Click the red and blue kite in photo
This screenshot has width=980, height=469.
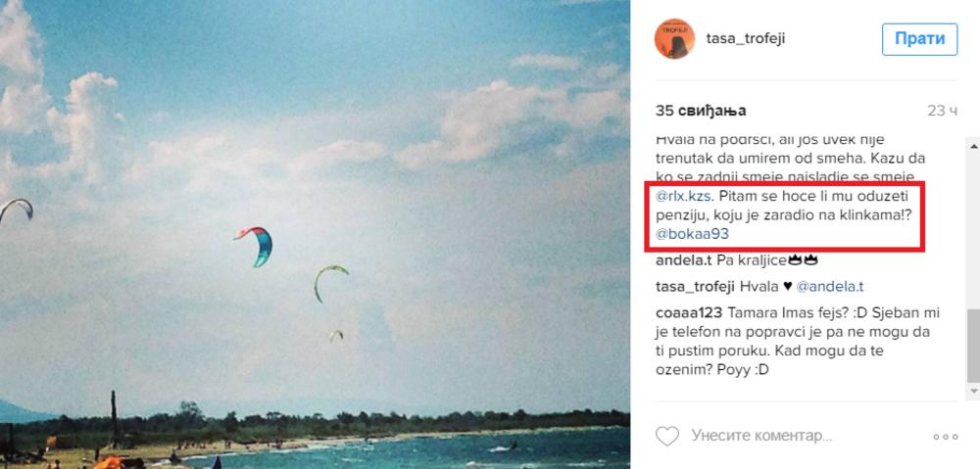(255, 246)
